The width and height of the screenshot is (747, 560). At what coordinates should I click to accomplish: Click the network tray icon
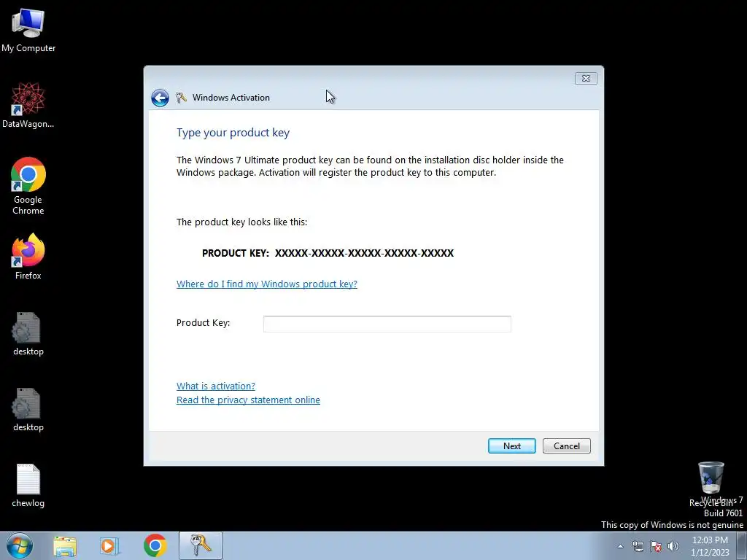click(638, 546)
